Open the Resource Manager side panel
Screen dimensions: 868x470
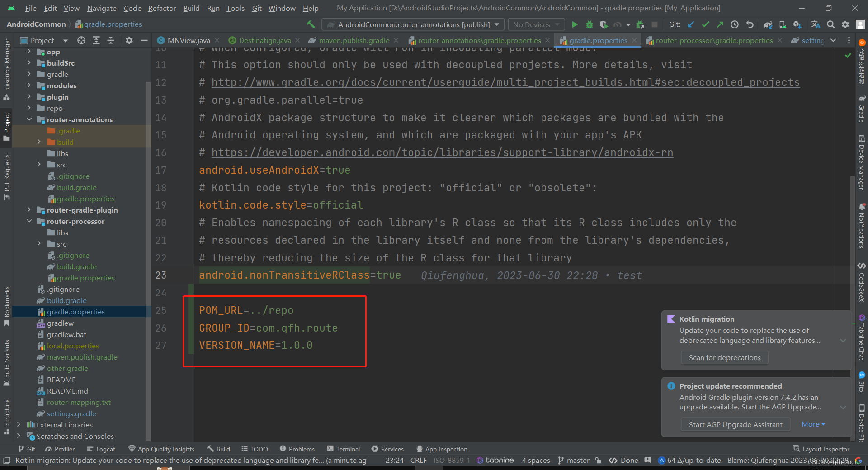(6, 69)
